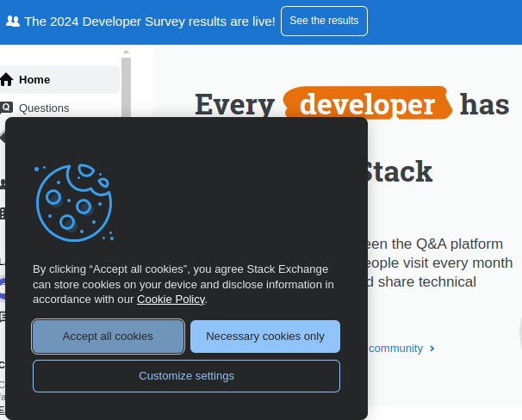This screenshot has width=522, height=420.
Task: Open the community link with arrow
Action: click(401, 349)
